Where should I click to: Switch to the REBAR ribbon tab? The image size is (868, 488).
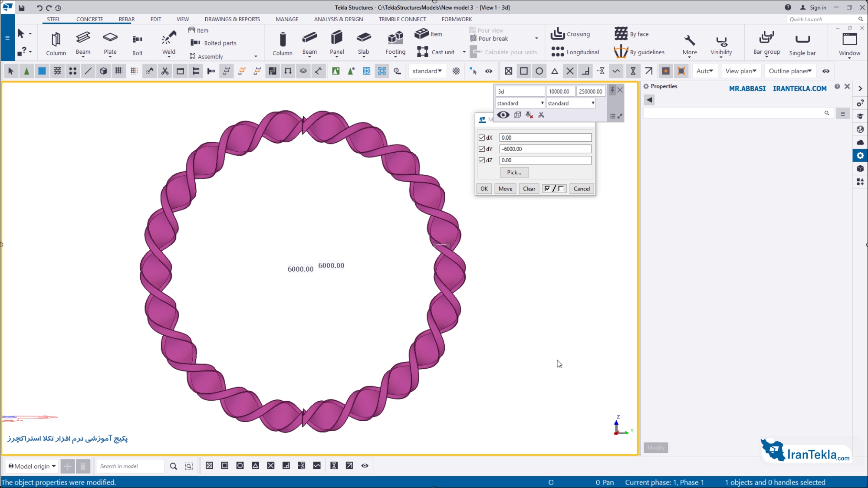tap(127, 19)
